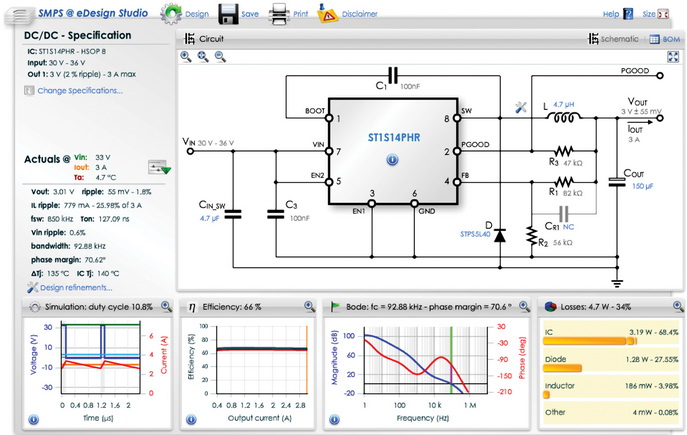Open Design refinements link
Screen dimensions: 687x435
[76, 288]
